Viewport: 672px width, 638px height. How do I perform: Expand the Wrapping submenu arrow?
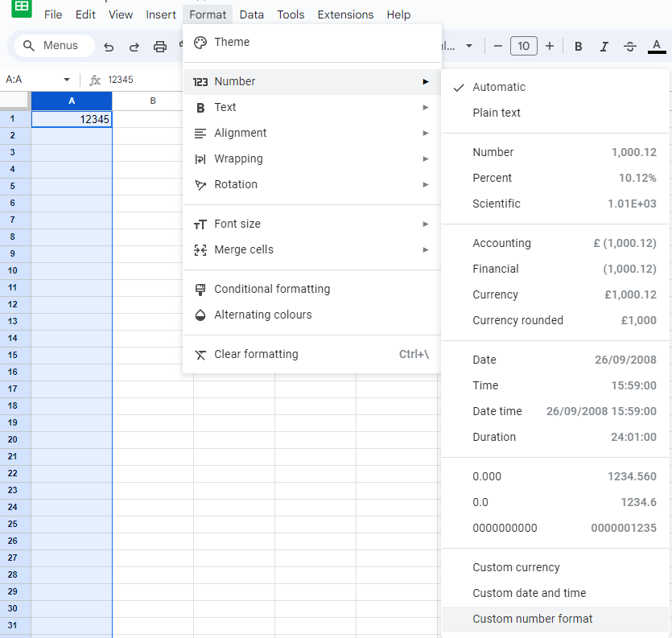coord(425,158)
